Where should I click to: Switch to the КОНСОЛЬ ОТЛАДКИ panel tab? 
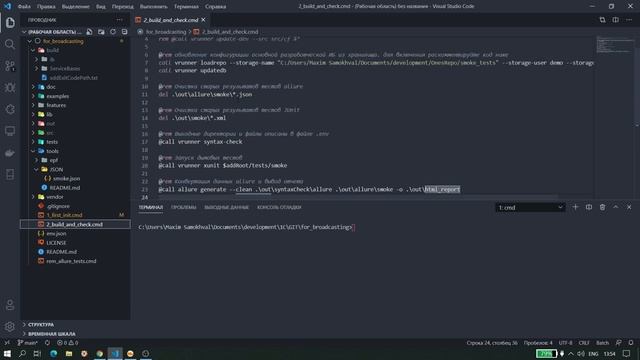click(279, 207)
